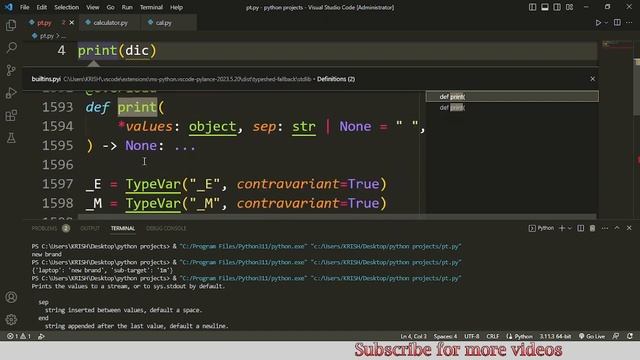
Task: Open the View menu
Action: coord(93,7)
